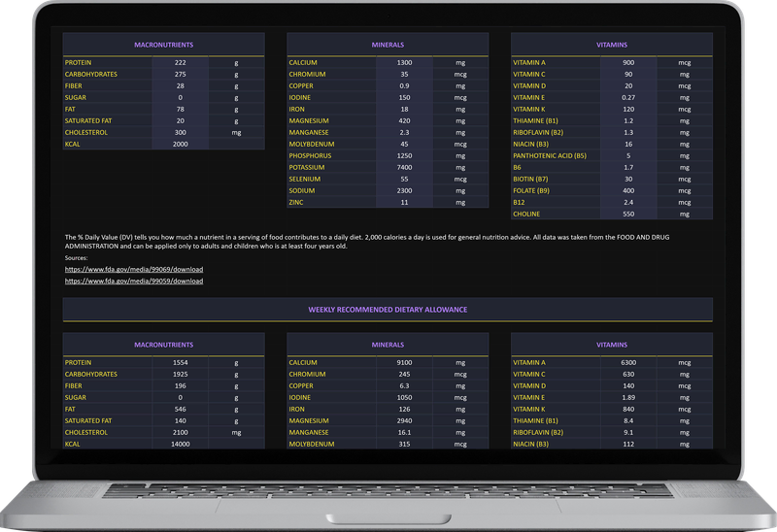Open the fda.gov media 99059 download link
The width and height of the screenshot is (777, 532).
tap(134, 281)
